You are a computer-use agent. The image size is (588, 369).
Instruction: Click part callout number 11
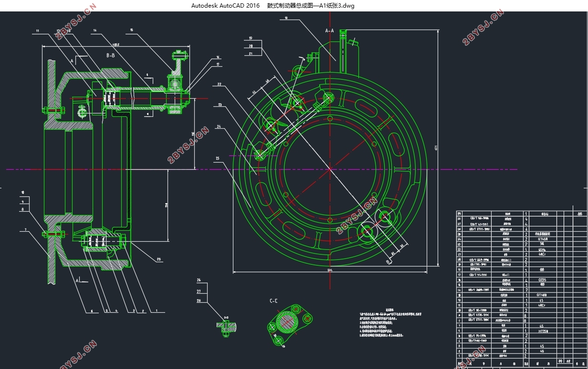38,31
